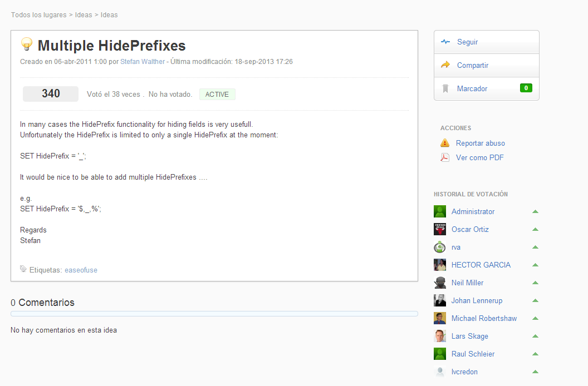Open HECTOR GARCIA's profile link
Image resolution: width=588 pixels, height=386 pixels.
(481, 265)
